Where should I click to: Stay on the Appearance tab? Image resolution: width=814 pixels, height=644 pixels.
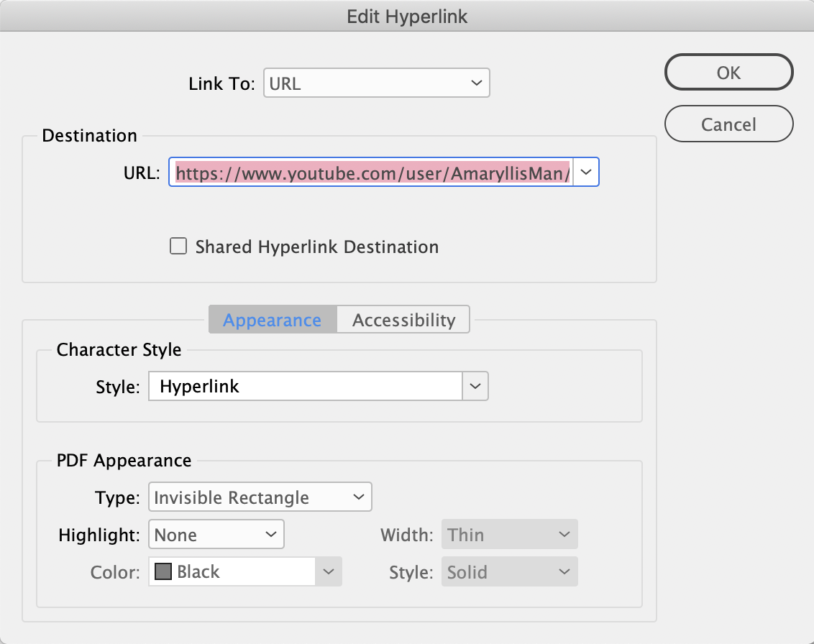click(x=272, y=319)
